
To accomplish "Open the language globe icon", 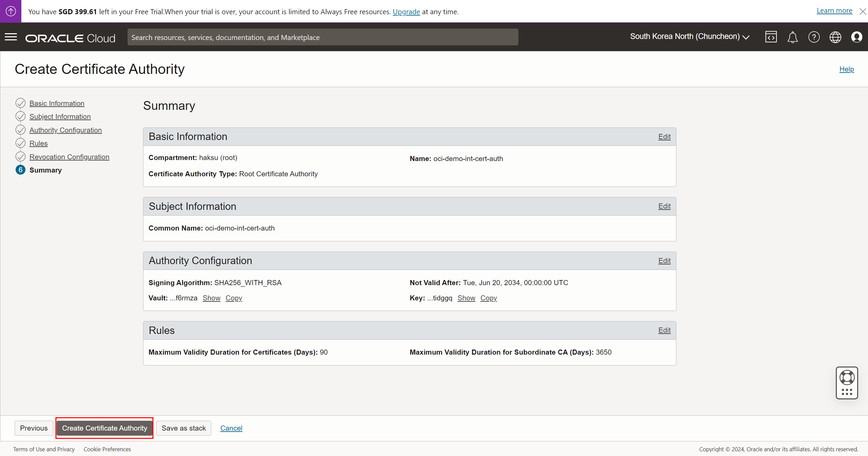I will (835, 37).
